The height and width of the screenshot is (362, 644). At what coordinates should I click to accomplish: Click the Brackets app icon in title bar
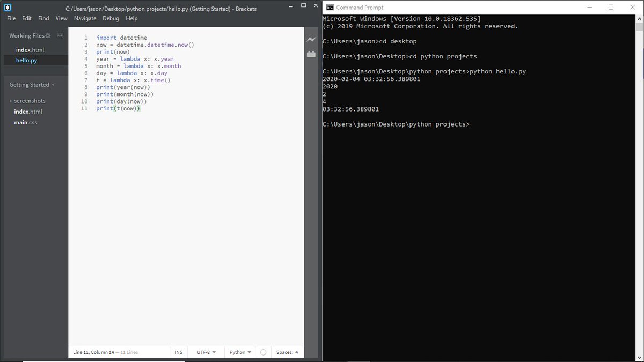(8, 8)
